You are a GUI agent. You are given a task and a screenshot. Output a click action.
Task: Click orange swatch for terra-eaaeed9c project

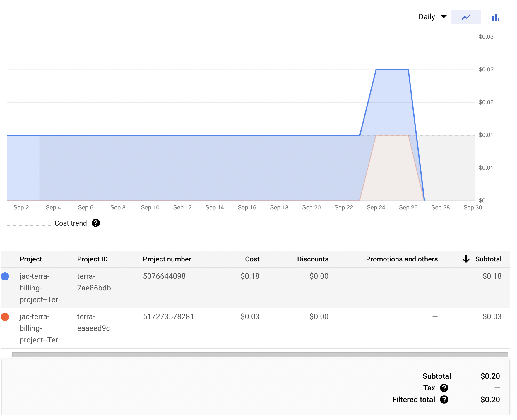point(5,317)
